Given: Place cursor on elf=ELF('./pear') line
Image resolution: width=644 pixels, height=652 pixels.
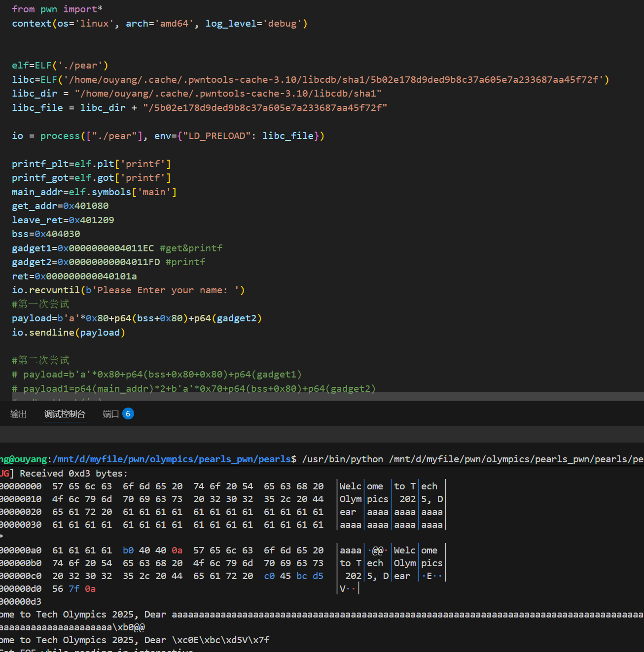Looking at the screenshot, I should click(x=60, y=66).
